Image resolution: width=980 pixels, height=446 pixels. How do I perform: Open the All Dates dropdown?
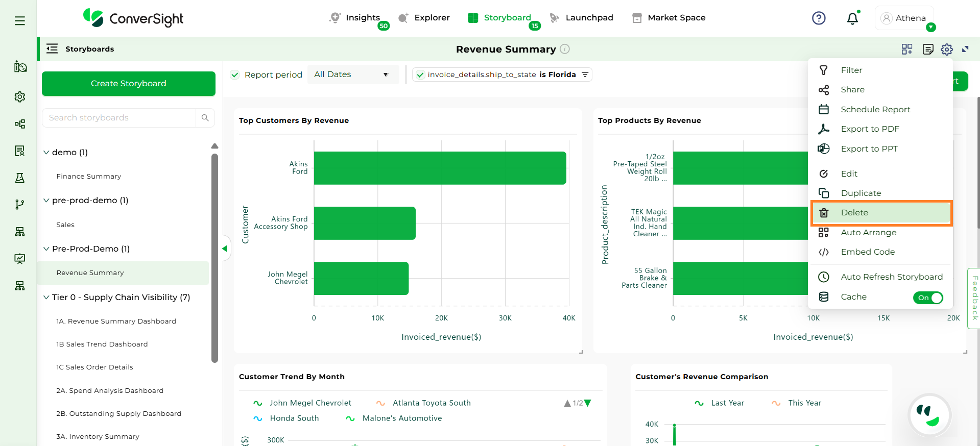(x=351, y=75)
